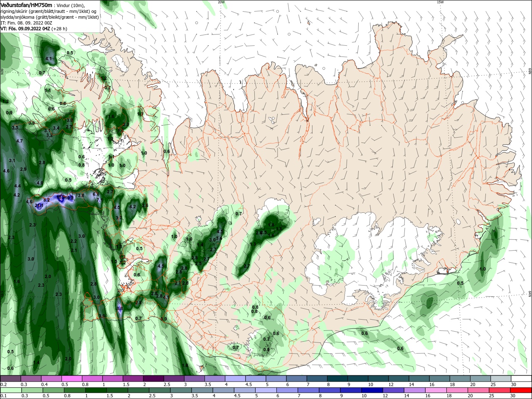Click the "slydda/snjókoma" legend description line

pyautogui.click(x=49, y=17)
